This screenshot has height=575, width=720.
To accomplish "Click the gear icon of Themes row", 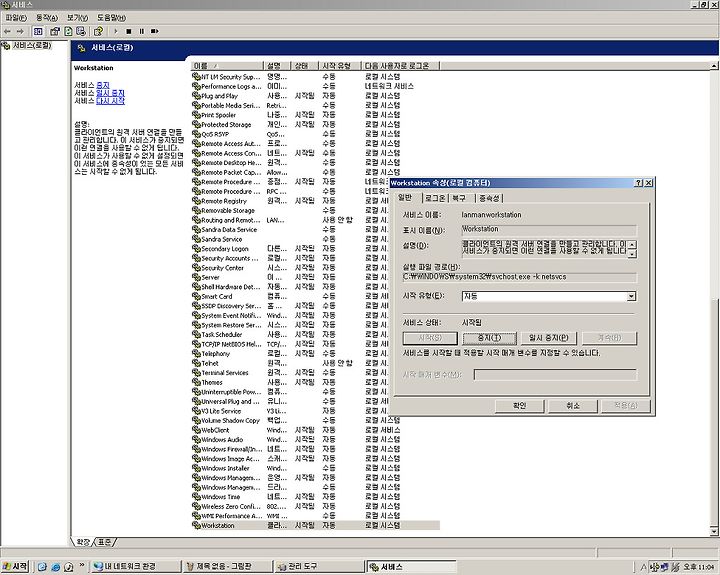I will [196, 382].
